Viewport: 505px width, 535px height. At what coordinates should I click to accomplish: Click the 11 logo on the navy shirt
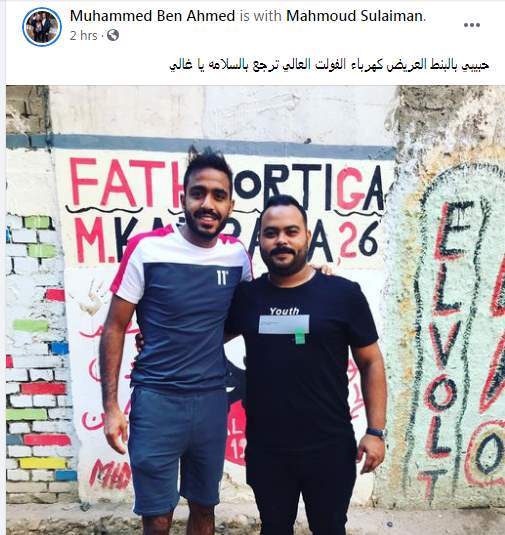click(222, 277)
